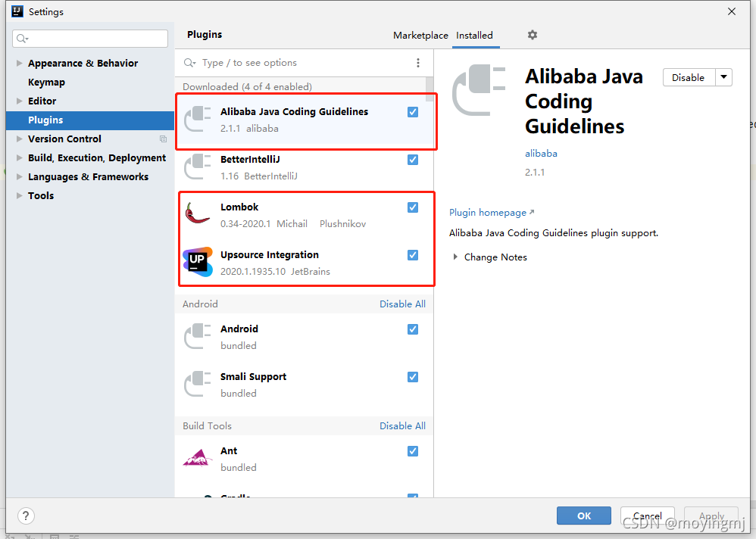Click the Alibaba Java Coding Guidelines plug icon
Screen dimensions: 756x539
198,119
